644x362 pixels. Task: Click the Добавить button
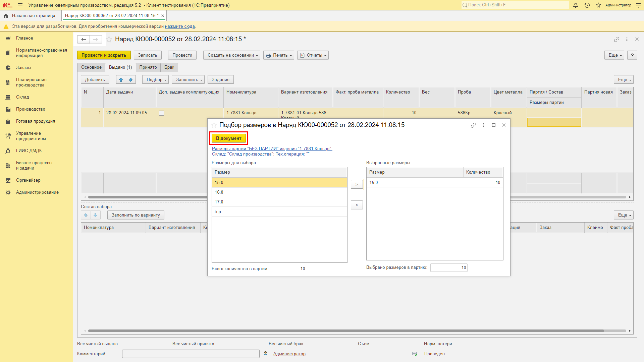pos(95,79)
